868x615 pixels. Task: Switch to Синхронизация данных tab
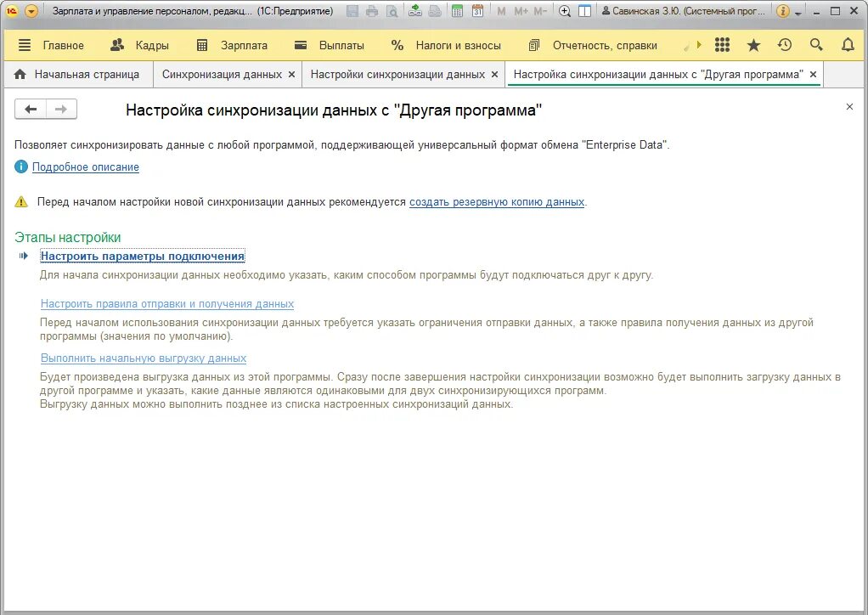point(222,75)
